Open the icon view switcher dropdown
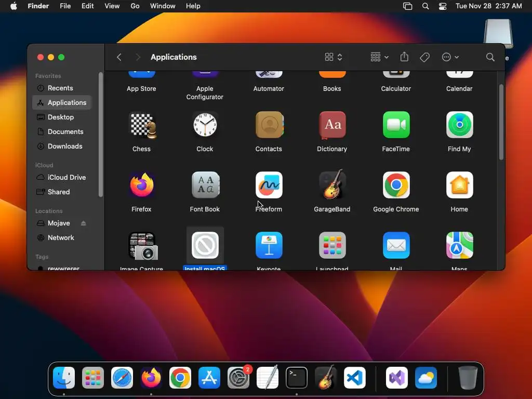 (334, 57)
